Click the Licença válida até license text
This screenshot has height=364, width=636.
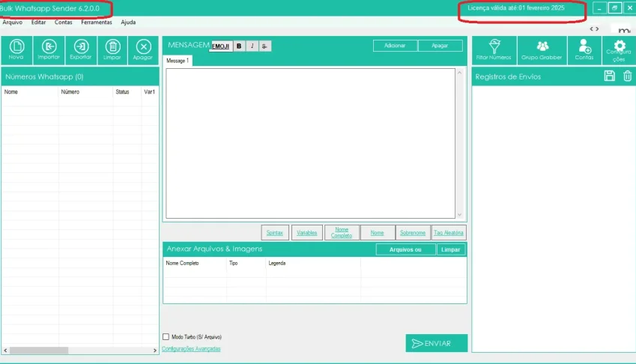click(x=515, y=7)
